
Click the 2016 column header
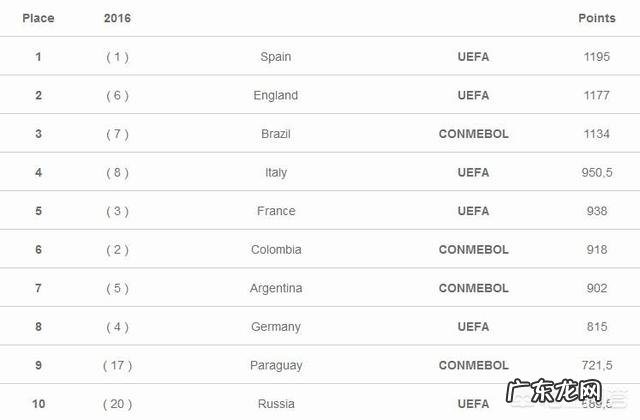pos(117,18)
